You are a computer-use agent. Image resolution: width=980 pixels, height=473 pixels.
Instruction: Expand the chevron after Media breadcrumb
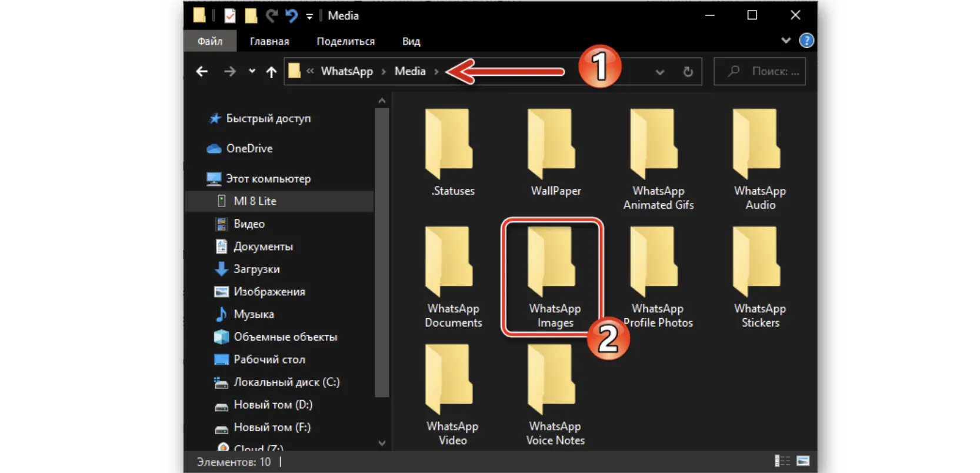point(436,72)
